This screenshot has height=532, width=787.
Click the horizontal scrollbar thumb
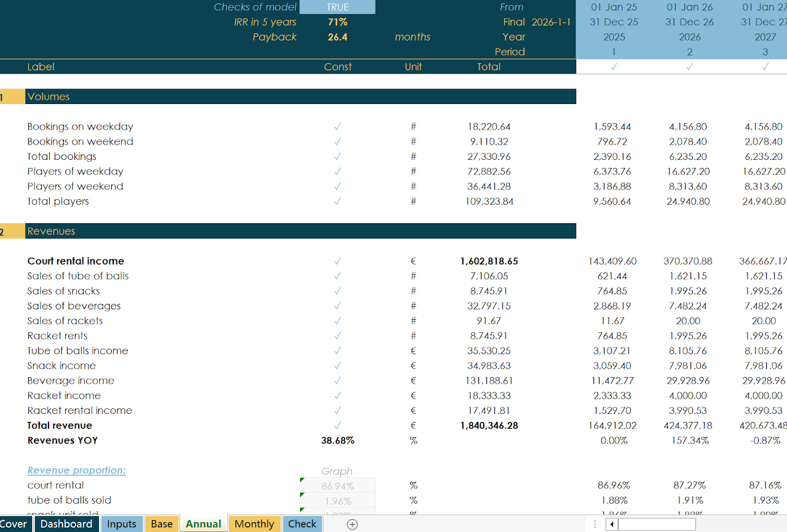point(657,524)
